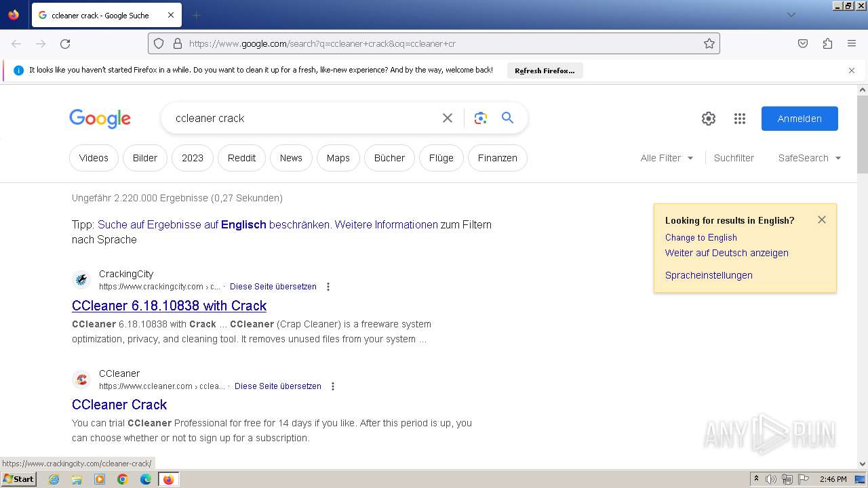Viewport: 868px width, 488px height.
Task: Select the Bilder filter chip
Action: [x=145, y=158]
